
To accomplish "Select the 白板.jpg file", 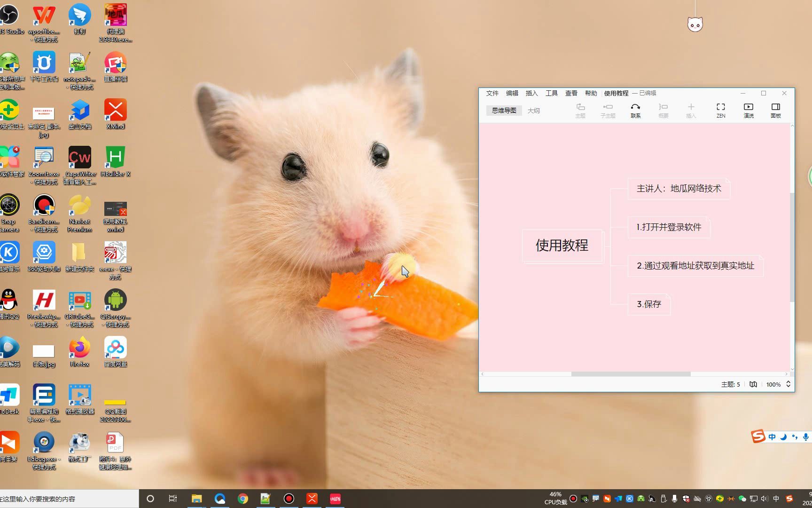I will coord(44,356).
